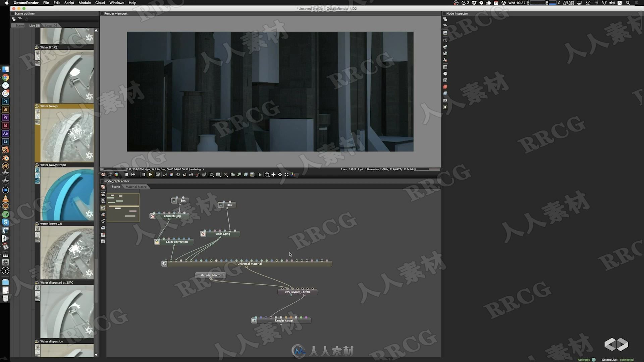Select the translate gizmo tool

tap(273, 174)
